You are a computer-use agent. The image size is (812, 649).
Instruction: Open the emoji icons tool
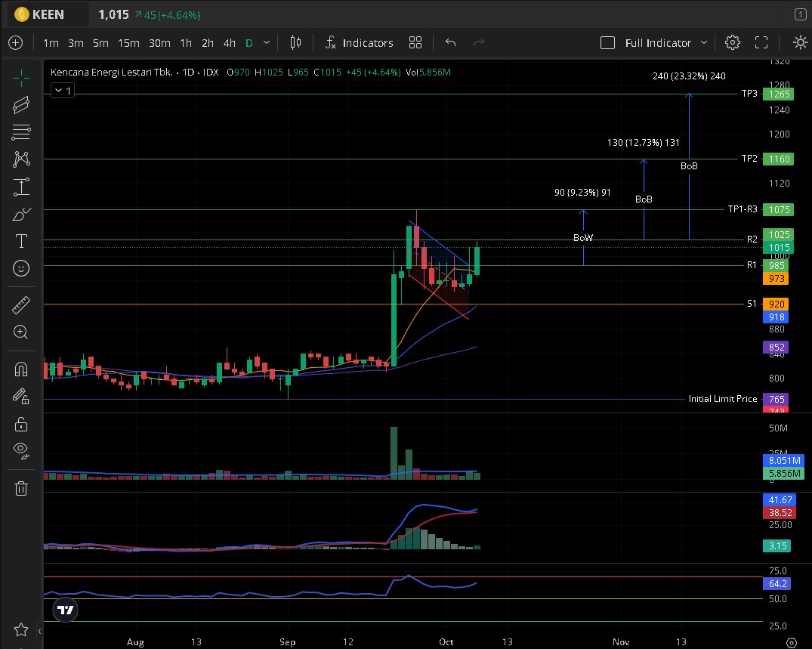pyautogui.click(x=21, y=267)
